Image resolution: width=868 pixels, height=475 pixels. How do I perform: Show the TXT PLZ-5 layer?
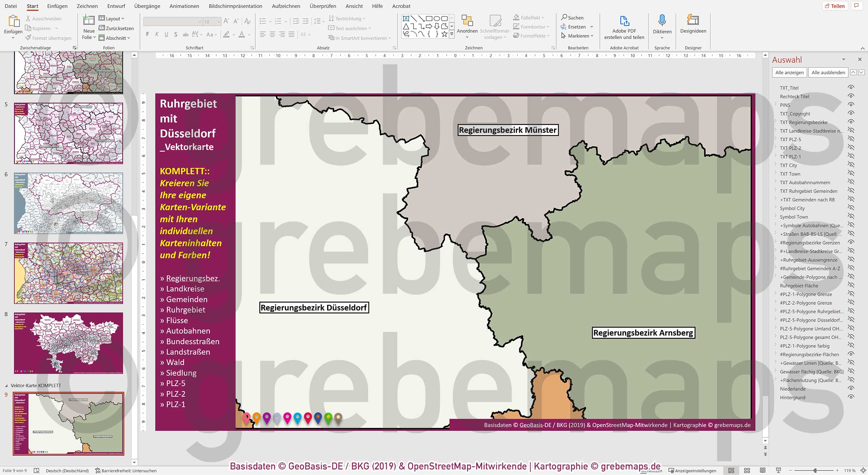coord(851,139)
